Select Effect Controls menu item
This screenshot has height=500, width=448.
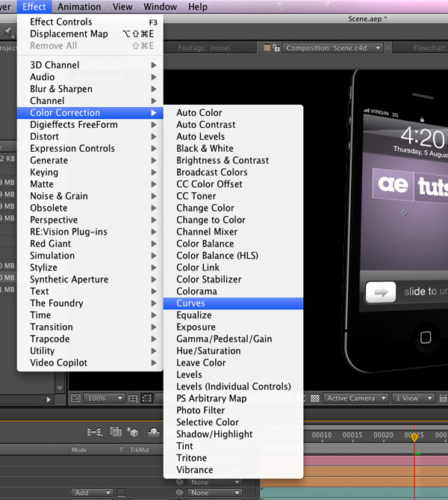(x=90, y=22)
